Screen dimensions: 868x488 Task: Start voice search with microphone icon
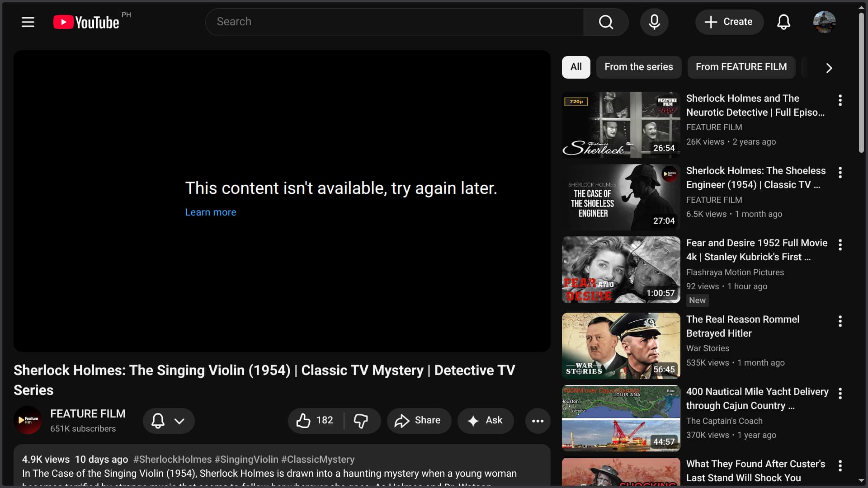coord(654,22)
